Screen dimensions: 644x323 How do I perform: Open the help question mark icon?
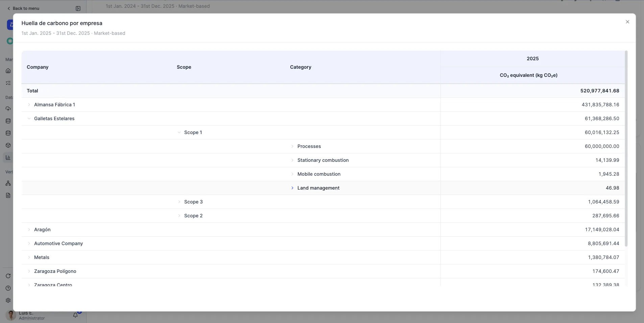click(8, 288)
